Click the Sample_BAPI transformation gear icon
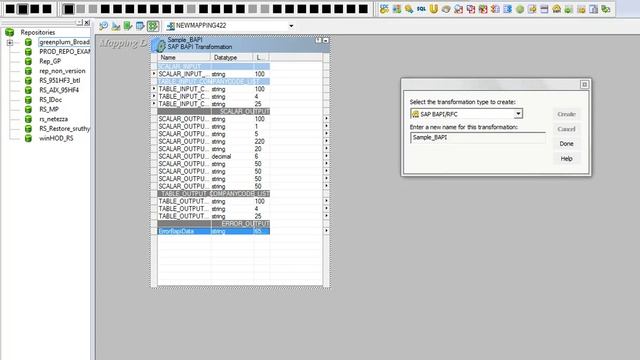Viewport: 640px width, 360px height. pyautogui.click(x=160, y=44)
